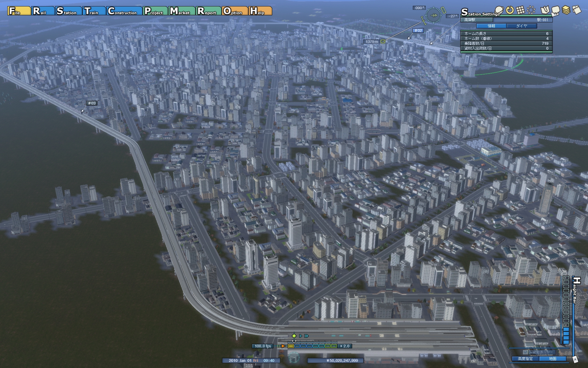Click the stacked layers icon
Viewport: 588px width, 368px height.
coord(566,10)
